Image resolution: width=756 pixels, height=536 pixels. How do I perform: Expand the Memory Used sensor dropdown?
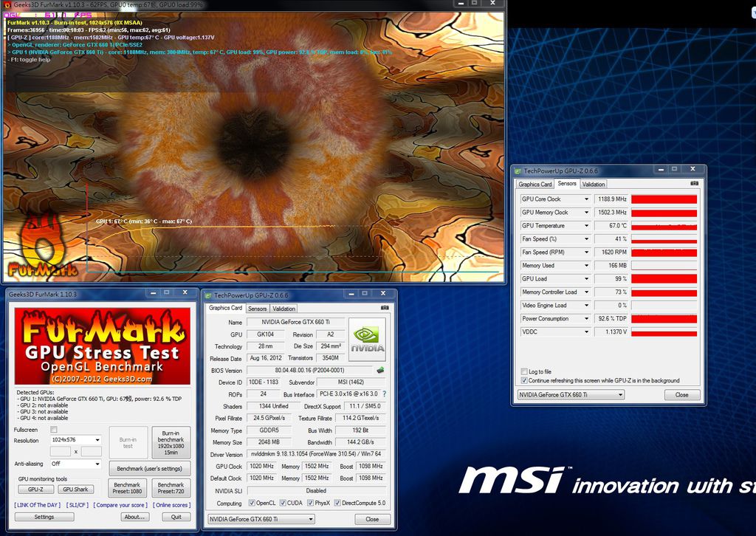(x=586, y=266)
